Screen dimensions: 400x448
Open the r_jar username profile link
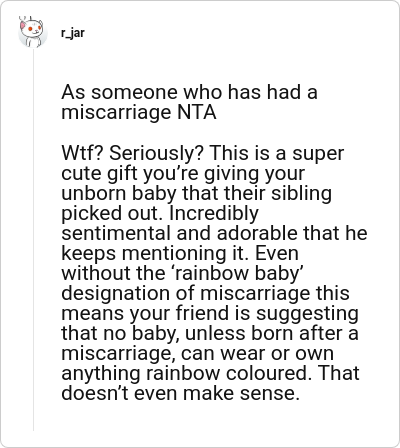[x=73, y=33]
